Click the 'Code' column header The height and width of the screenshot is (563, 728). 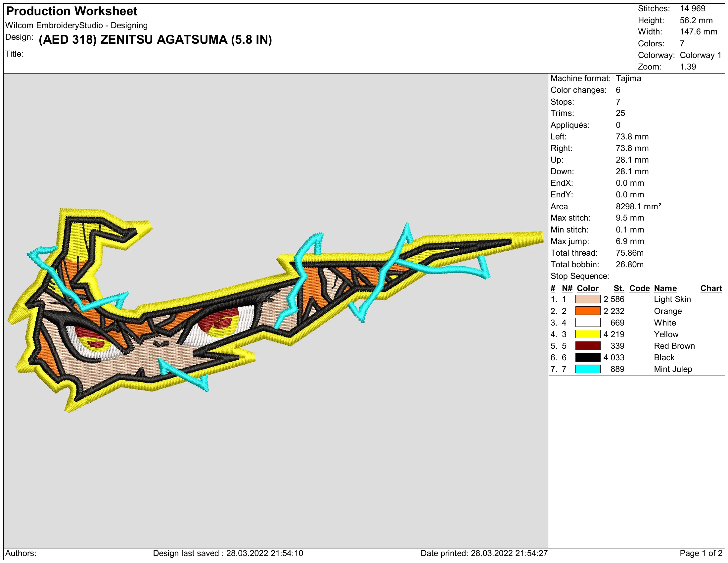coord(639,288)
